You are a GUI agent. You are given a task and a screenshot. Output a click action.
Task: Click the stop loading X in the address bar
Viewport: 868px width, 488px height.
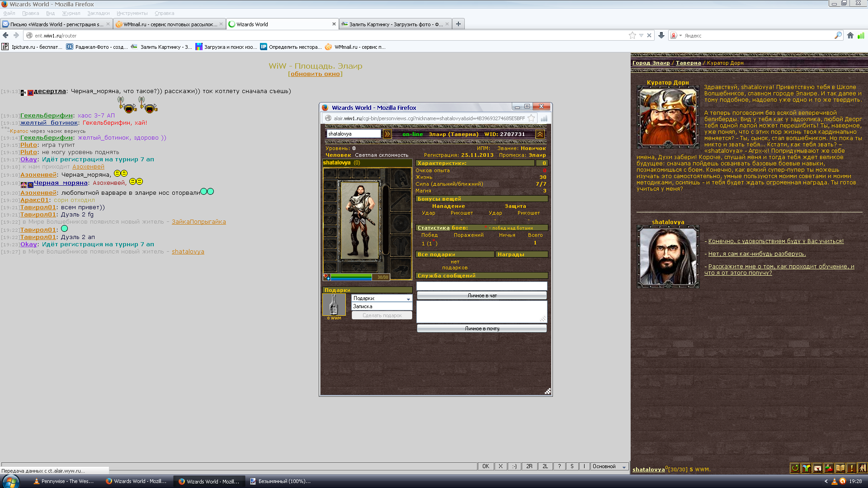649,35
